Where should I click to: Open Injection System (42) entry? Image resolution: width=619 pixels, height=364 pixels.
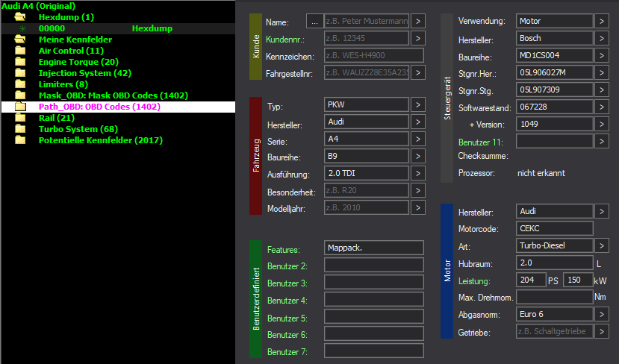[x=85, y=73]
